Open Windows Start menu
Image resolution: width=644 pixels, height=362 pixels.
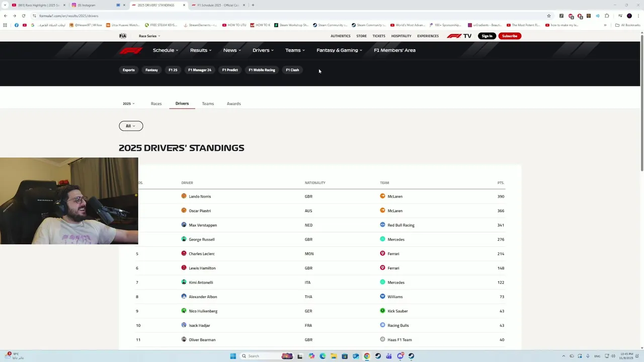[233, 356]
